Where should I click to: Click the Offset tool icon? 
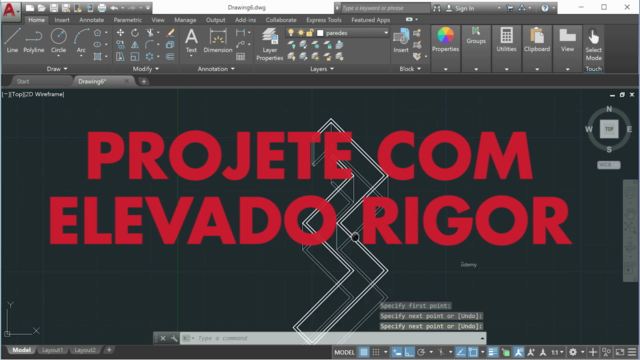click(x=170, y=57)
